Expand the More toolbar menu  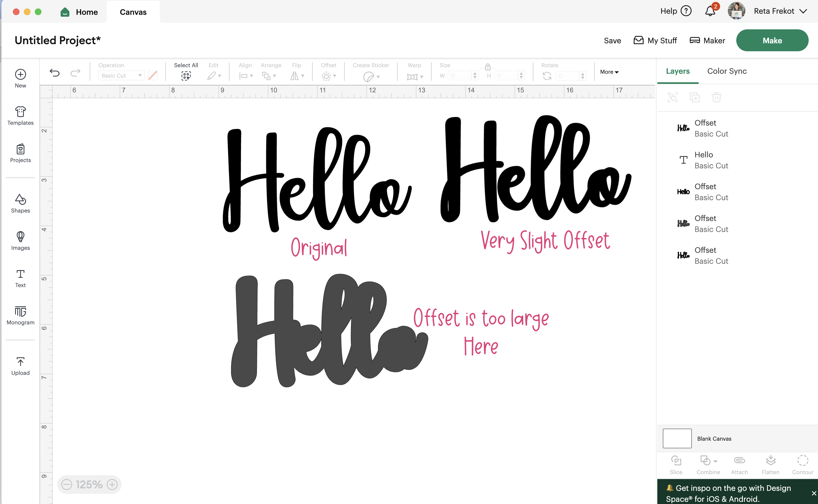tap(609, 72)
